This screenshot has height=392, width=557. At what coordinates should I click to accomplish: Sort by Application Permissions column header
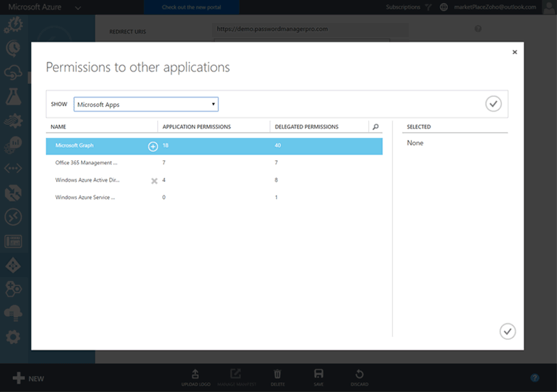(197, 127)
